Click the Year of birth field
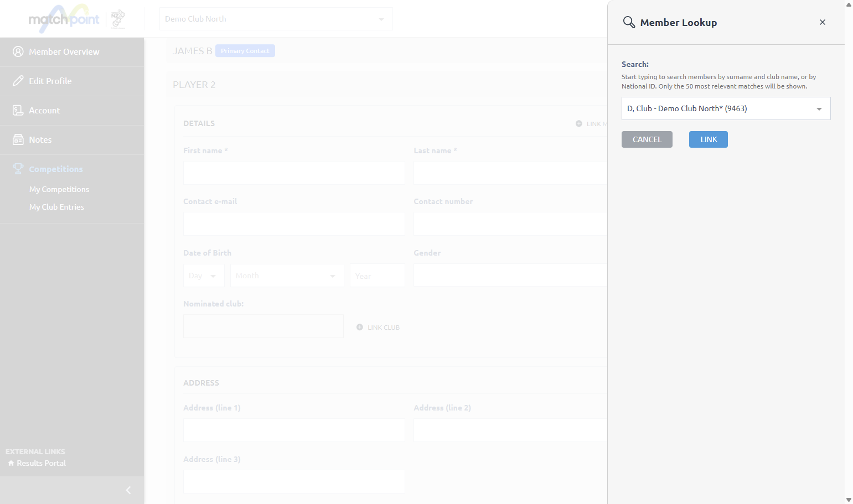 [x=378, y=276]
